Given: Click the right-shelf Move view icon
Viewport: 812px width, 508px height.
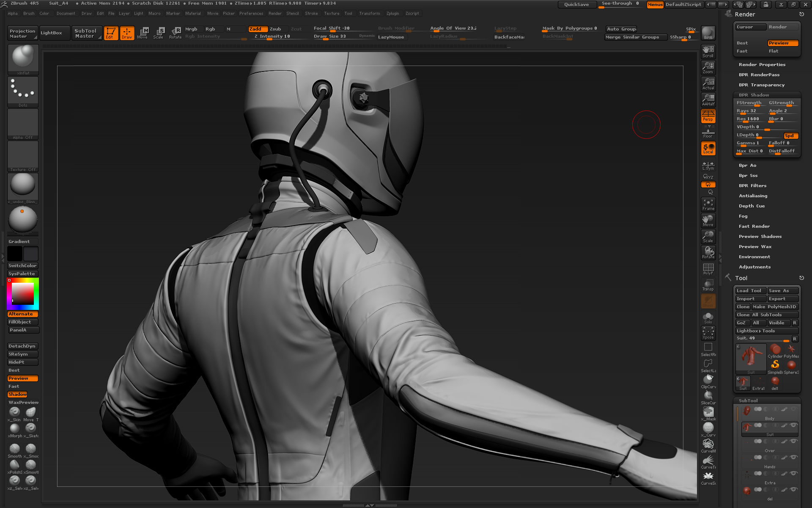Looking at the screenshot, I should 708,221.
